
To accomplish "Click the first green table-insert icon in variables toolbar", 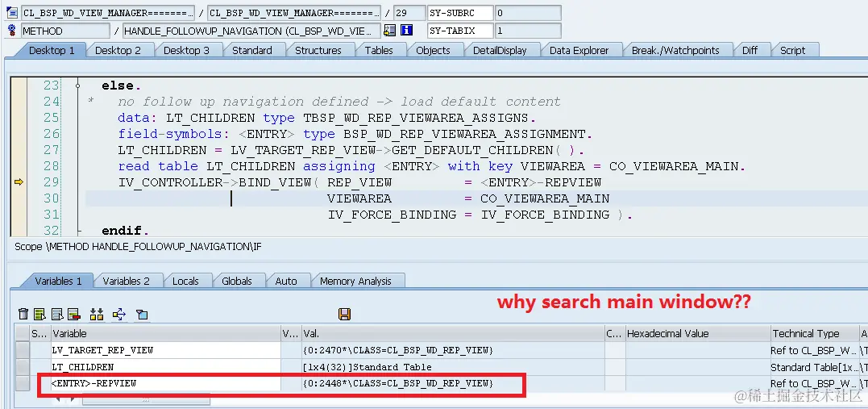I will coord(39,315).
